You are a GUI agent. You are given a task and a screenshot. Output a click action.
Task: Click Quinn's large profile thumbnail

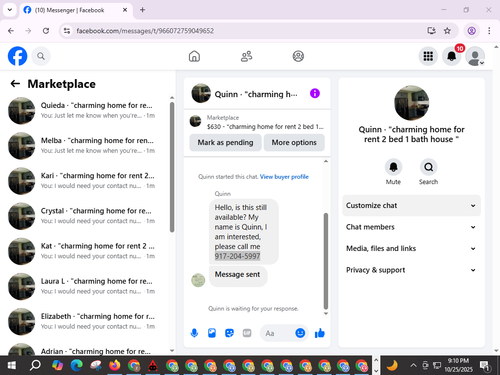point(411,103)
